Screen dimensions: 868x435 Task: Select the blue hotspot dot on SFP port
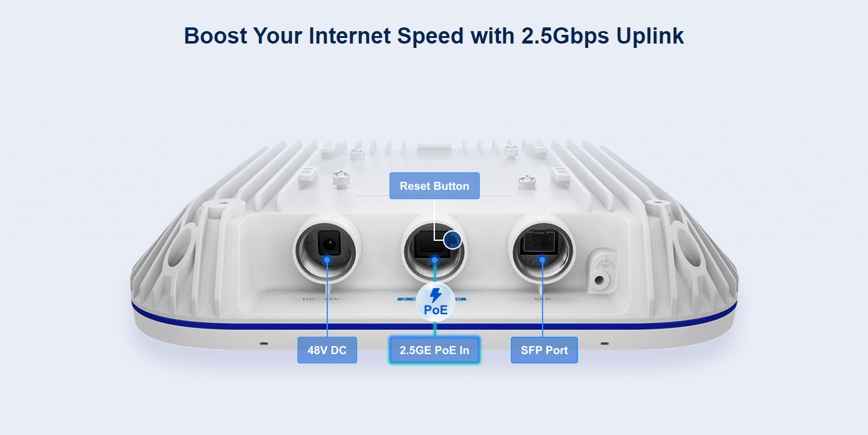coord(543,259)
